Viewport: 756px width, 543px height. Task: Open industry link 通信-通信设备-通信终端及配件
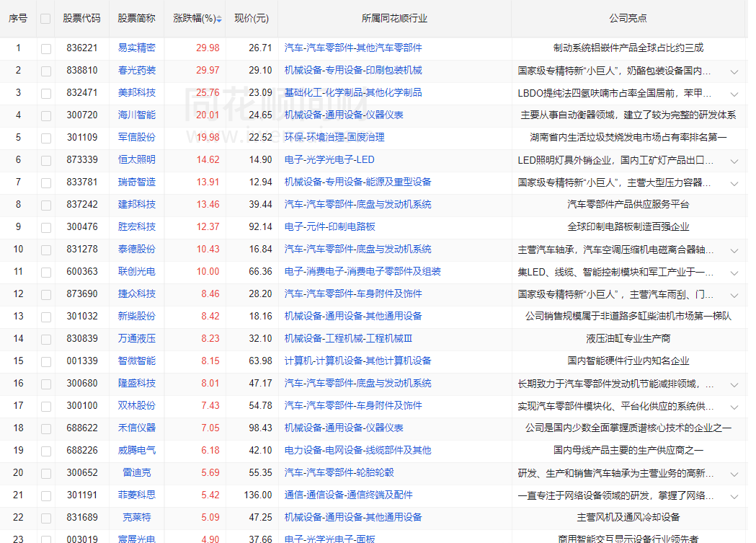pyautogui.click(x=348, y=495)
